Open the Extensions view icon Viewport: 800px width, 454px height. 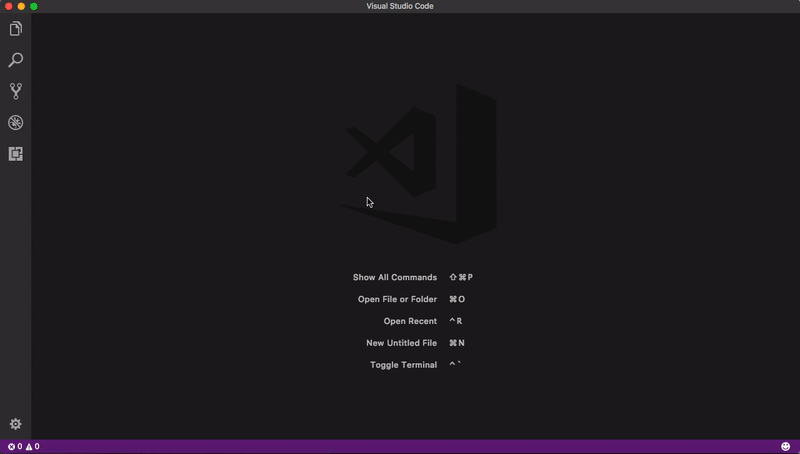16,154
